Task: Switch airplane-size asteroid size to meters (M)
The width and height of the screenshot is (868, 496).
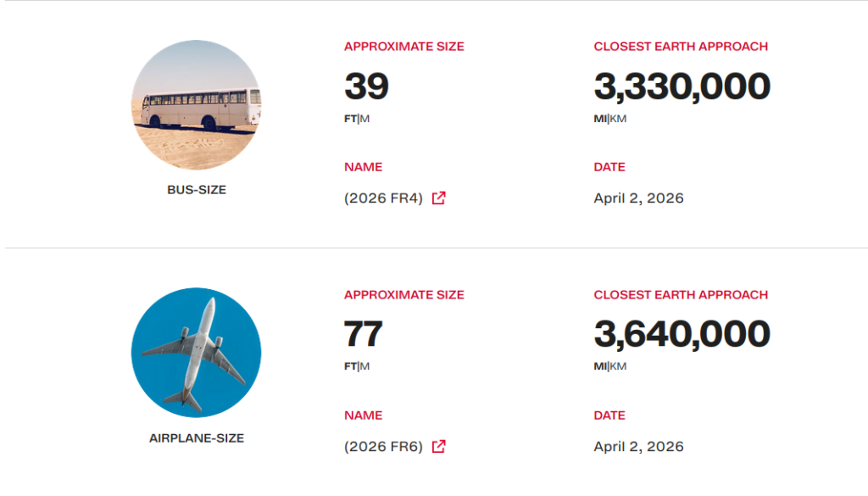Action: (365, 367)
